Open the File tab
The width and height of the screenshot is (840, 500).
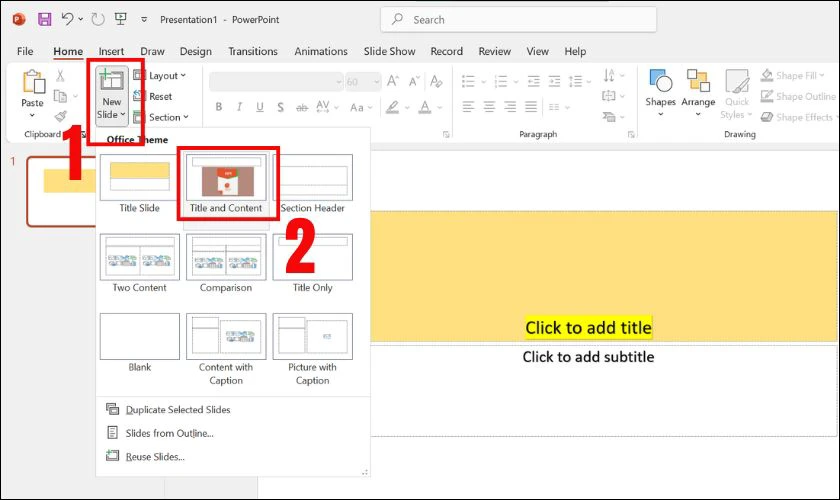(x=25, y=51)
